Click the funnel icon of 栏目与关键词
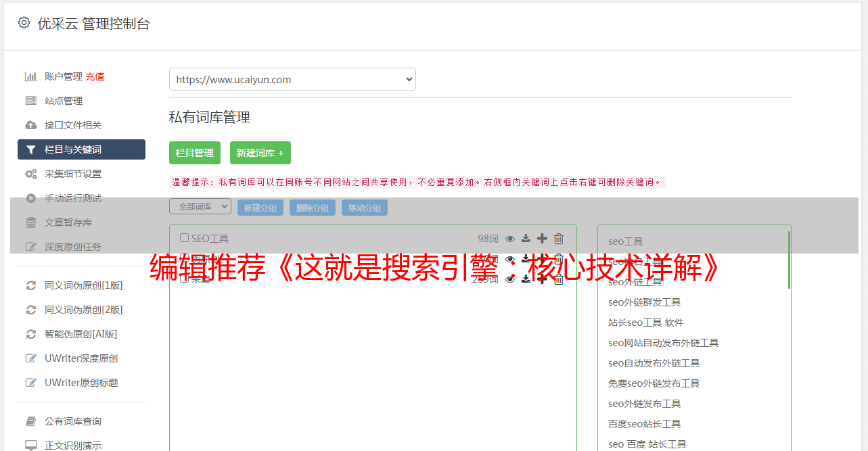Screen dimensions: 868x451 31,149
